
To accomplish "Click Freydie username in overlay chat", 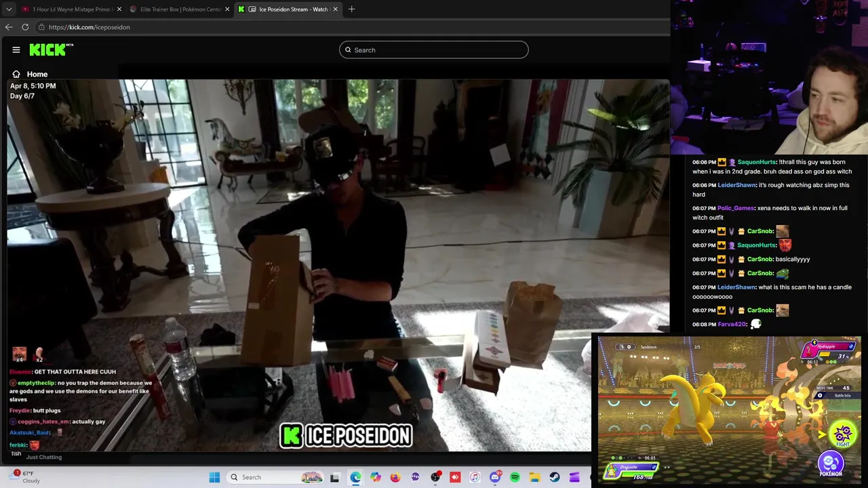I will coord(20,410).
